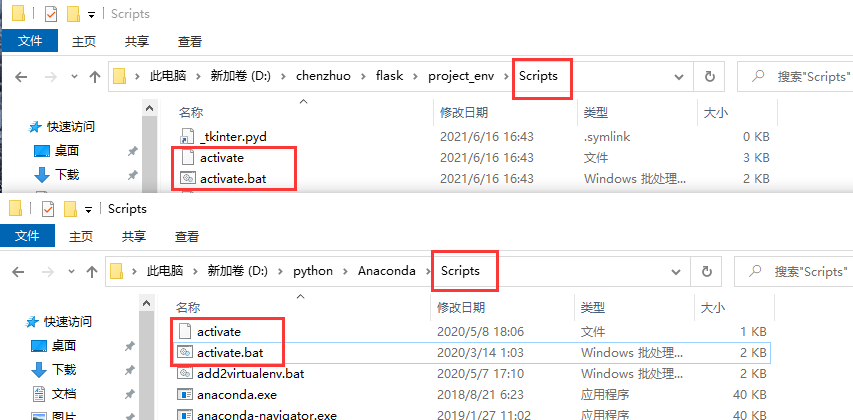The height and width of the screenshot is (420, 853).
Task: Switch to 查看 tab in lower Anaconda window
Action: [187, 236]
